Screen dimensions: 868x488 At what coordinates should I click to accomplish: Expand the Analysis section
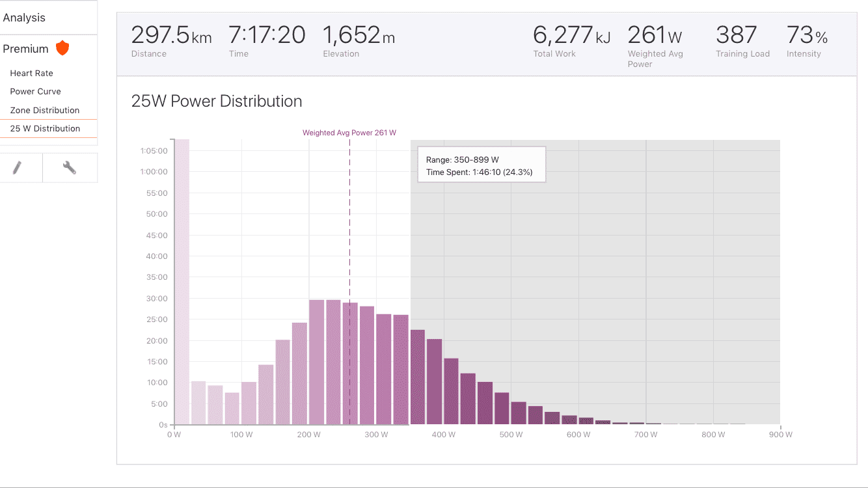[24, 18]
